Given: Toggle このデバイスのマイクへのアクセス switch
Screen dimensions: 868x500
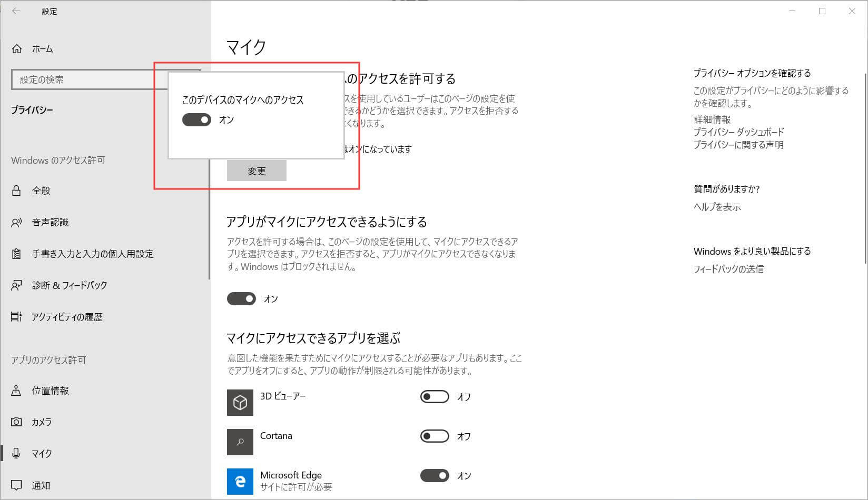Looking at the screenshot, I should pos(196,120).
